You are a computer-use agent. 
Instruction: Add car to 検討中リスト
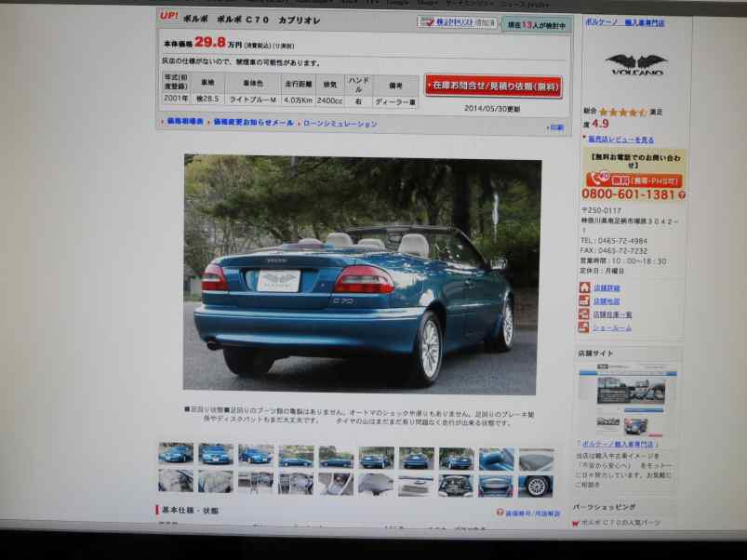[458, 22]
